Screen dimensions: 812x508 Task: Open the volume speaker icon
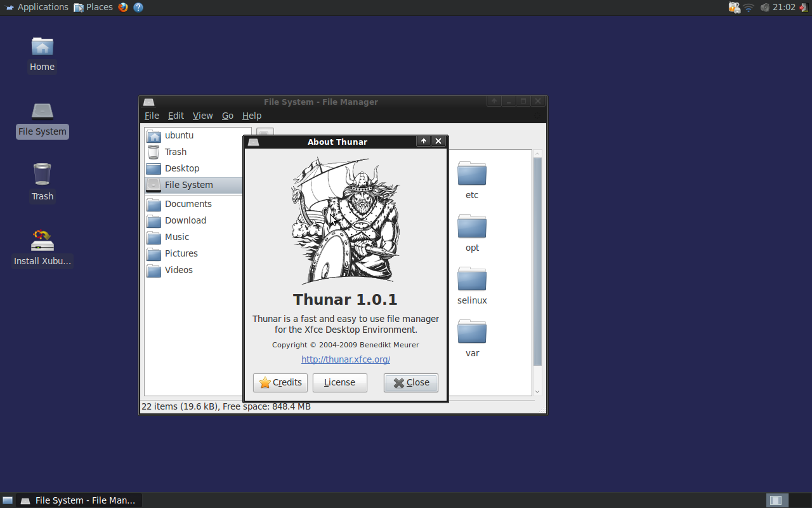tap(764, 7)
